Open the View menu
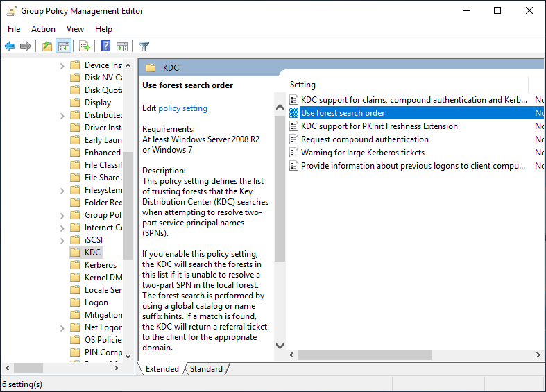The height and width of the screenshot is (392, 546). (x=75, y=28)
